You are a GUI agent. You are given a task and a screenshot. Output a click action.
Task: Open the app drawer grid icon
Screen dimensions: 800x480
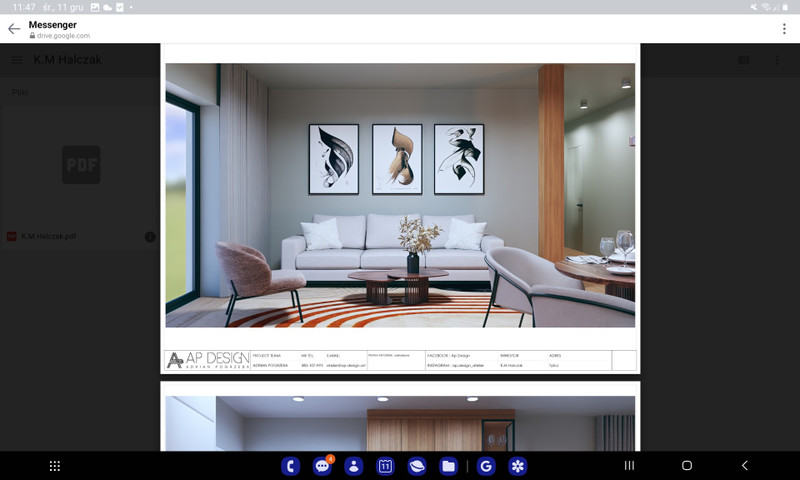point(55,466)
